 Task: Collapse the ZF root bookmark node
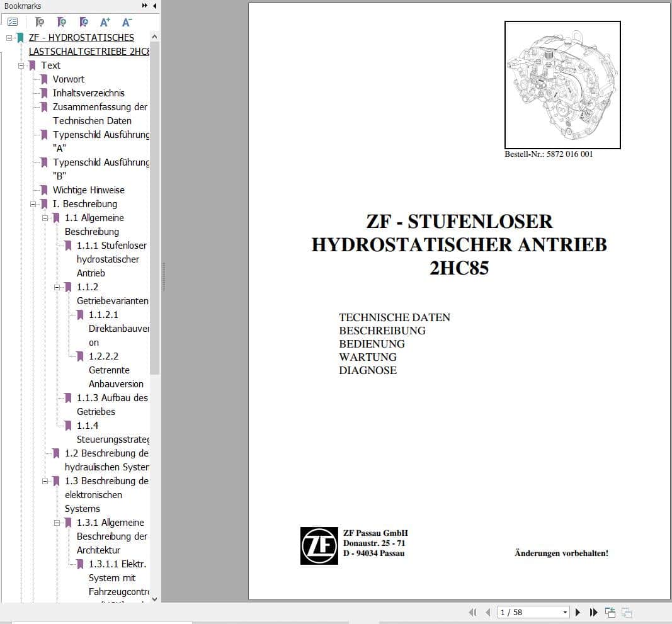click(x=9, y=38)
